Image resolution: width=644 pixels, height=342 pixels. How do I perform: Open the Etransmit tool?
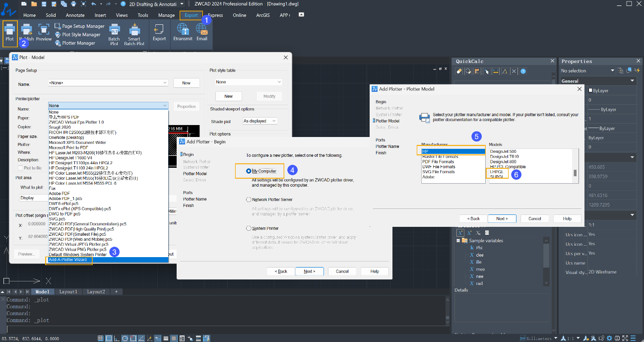(x=183, y=33)
